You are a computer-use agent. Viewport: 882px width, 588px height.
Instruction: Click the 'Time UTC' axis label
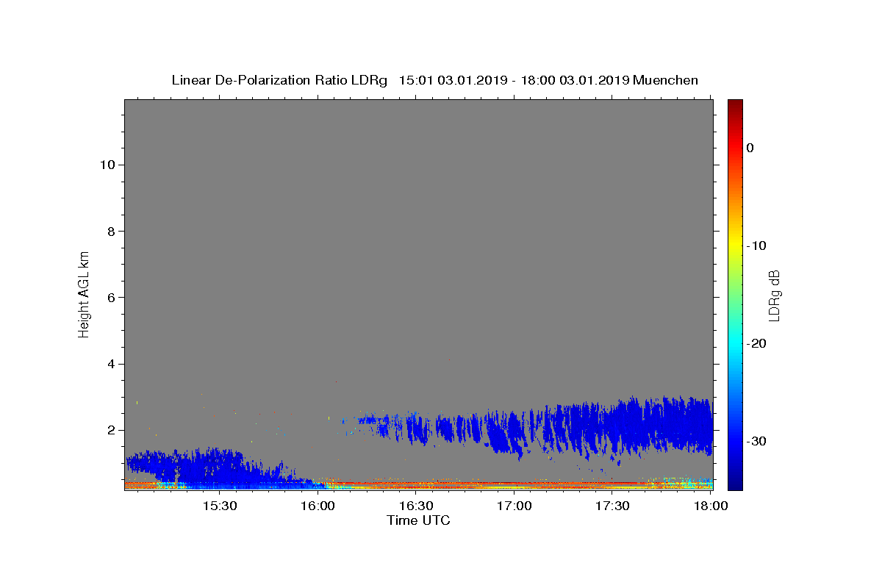click(x=418, y=520)
